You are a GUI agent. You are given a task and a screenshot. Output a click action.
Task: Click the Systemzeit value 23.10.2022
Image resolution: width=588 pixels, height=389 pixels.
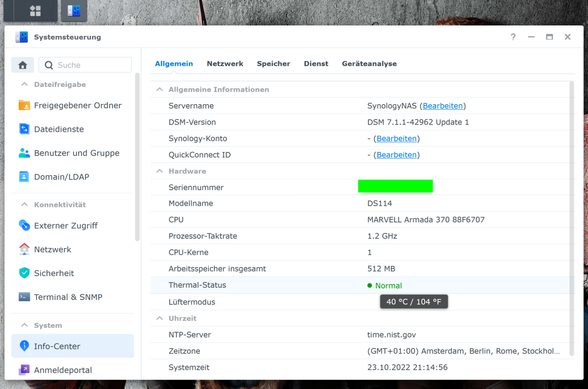coord(407,367)
